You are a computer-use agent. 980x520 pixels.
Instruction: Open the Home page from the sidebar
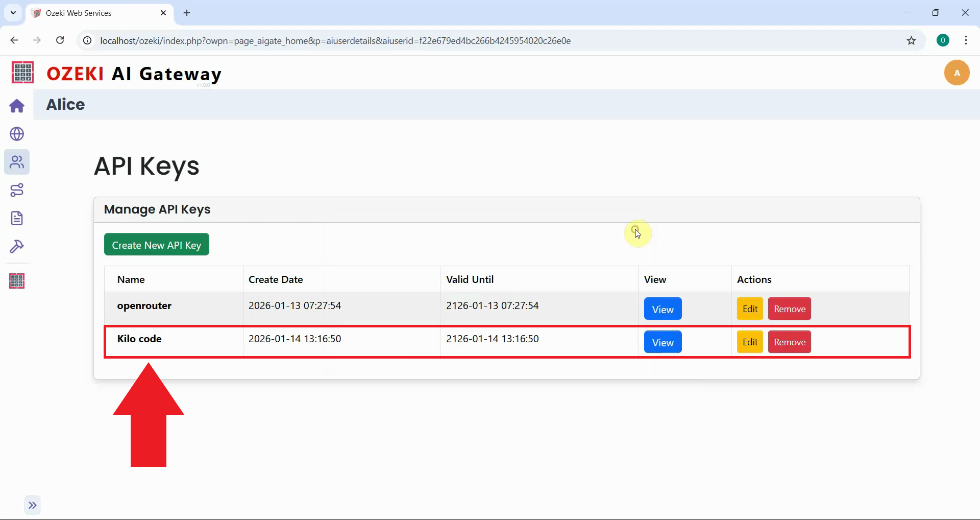17,106
